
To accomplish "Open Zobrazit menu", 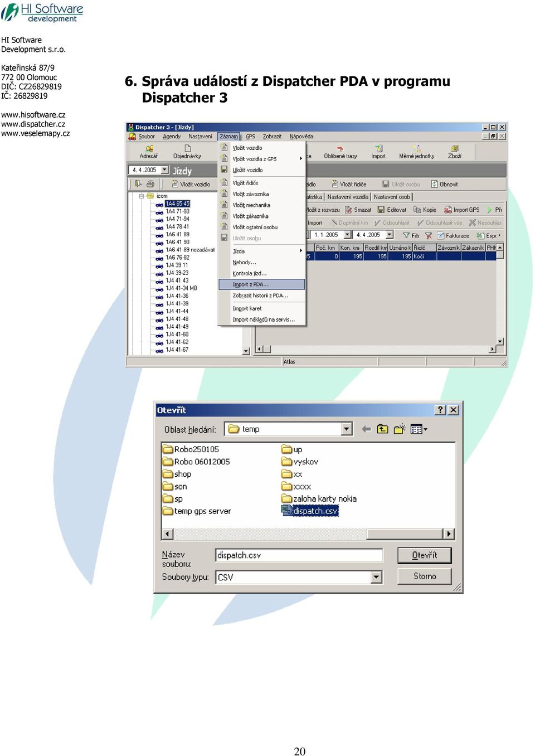I will pos(272,137).
